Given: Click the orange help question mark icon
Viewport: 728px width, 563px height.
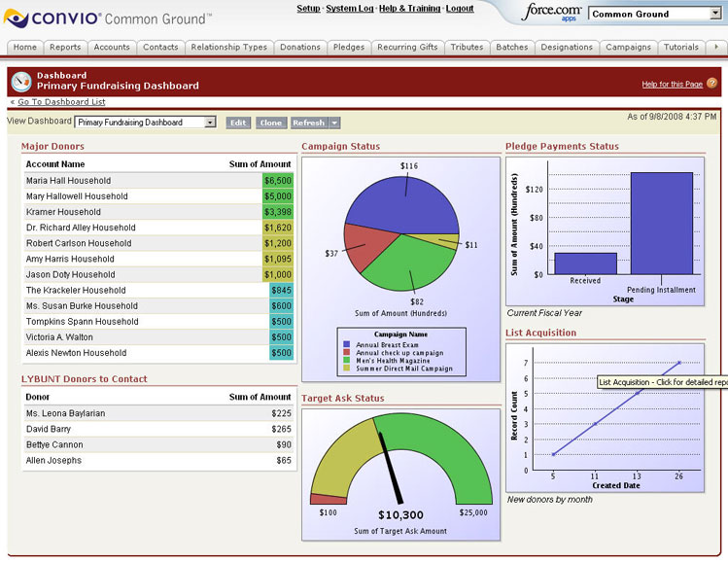Looking at the screenshot, I should pyautogui.click(x=712, y=84).
